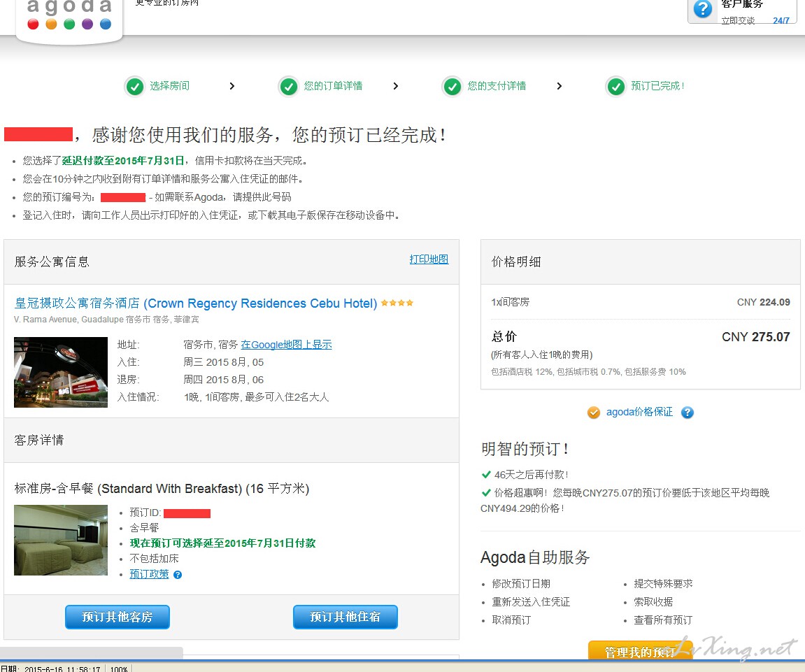Click the 价格明细 panel header
This screenshot has width=805, height=672.
(640, 262)
